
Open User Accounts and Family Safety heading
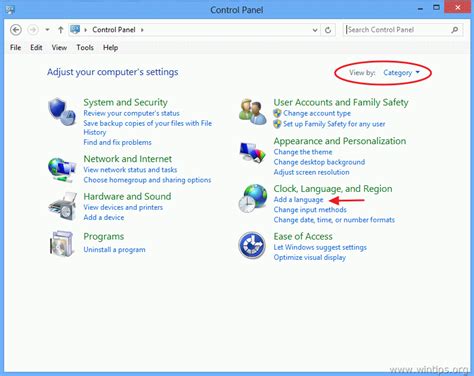341,102
